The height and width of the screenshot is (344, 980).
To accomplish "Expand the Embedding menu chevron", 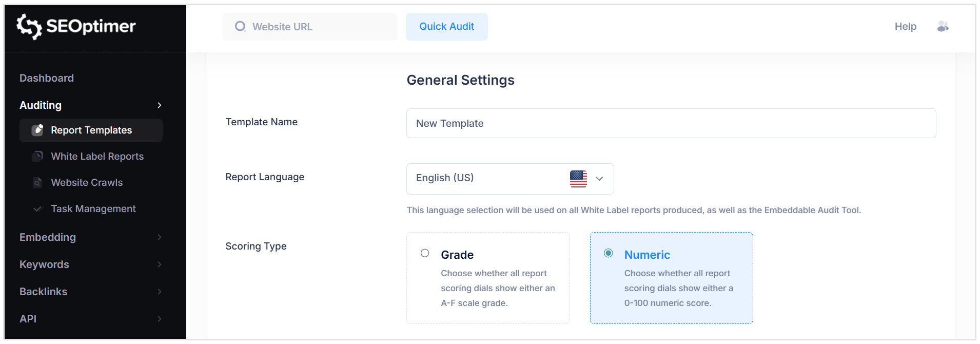I will 160,237.
